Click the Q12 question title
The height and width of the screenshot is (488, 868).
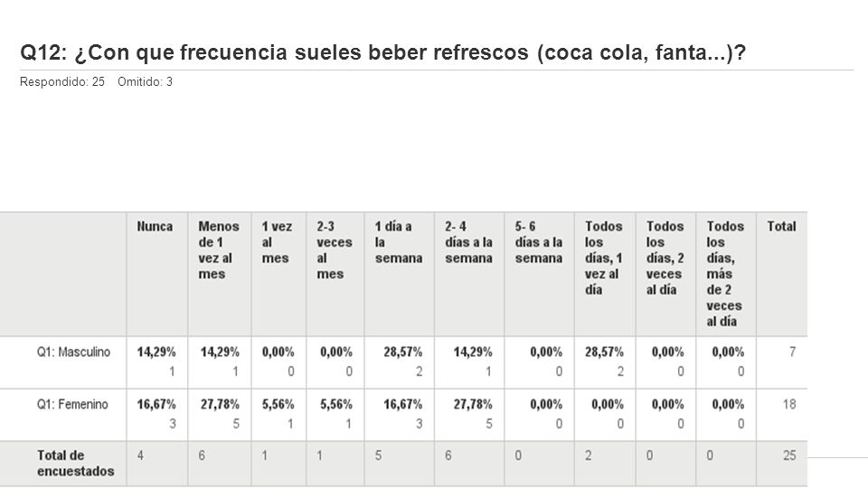383,52
